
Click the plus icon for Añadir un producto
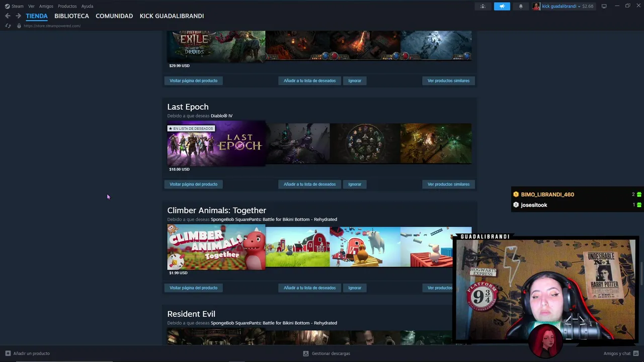8,353
